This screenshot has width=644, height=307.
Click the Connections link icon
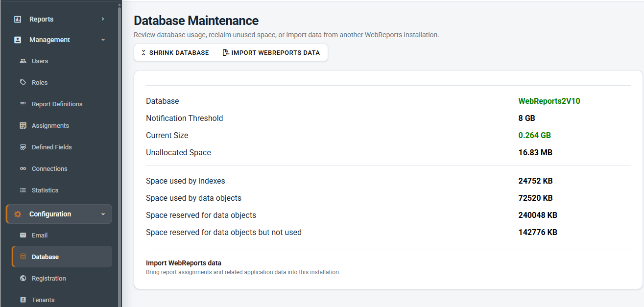click(23, 169)
